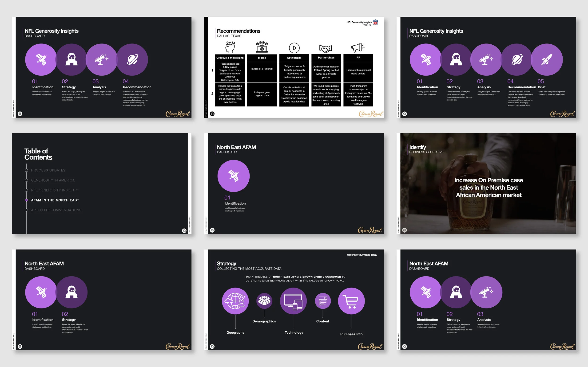This screenshot has width=588, height=367.
Task: Select the handshake icon above Partnerships
Action: (326, 49)
